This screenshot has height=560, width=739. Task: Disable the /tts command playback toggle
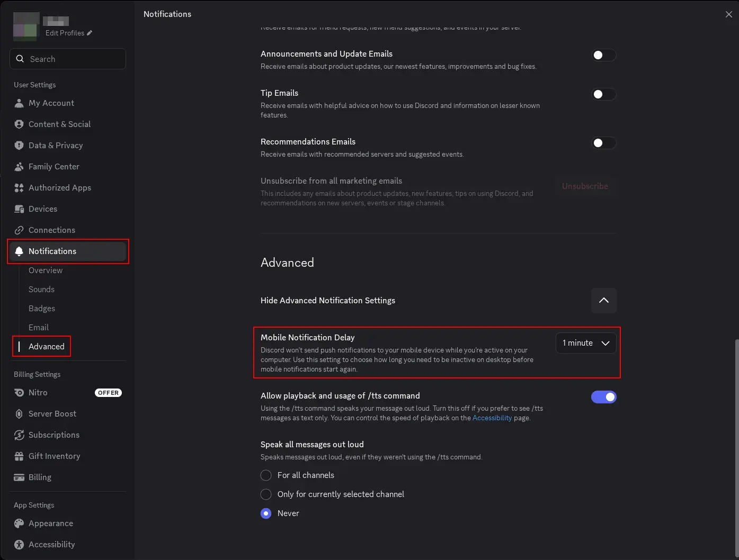coord(604,397)
